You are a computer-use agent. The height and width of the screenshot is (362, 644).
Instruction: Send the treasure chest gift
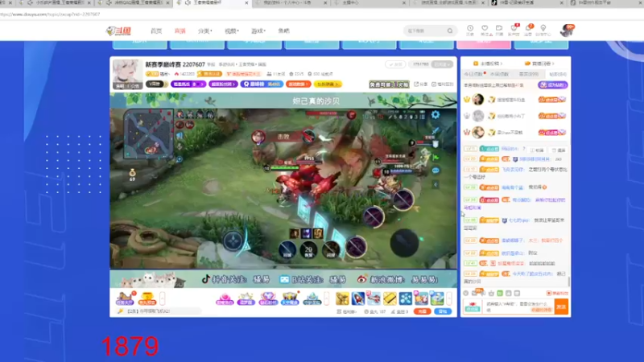click(x=290, y=298)
